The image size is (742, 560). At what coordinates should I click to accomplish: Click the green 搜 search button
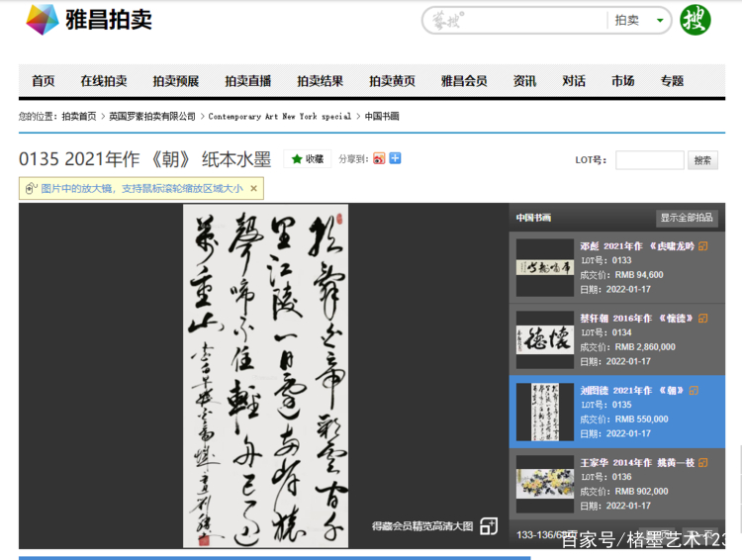[696, 20]
